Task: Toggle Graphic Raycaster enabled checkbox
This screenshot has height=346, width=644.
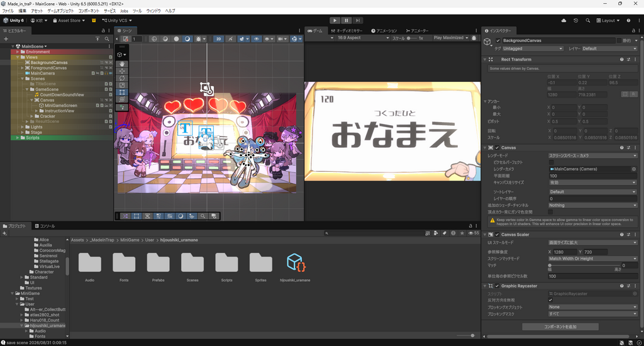Action: (497, 286)
